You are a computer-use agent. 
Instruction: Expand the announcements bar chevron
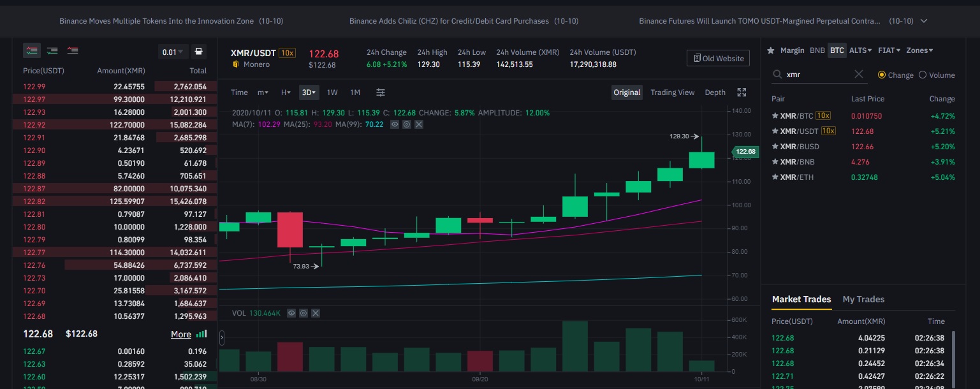[924, 21]
